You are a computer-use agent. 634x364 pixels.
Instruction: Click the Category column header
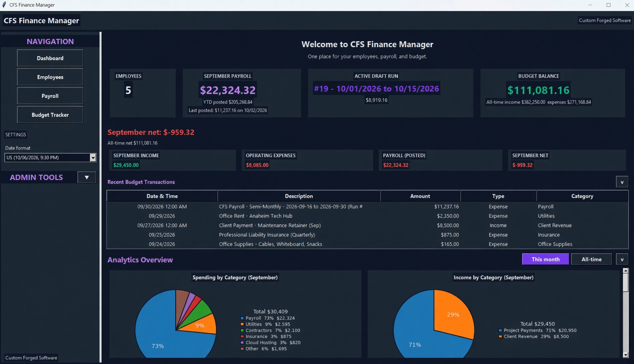(x=582, y=196)
